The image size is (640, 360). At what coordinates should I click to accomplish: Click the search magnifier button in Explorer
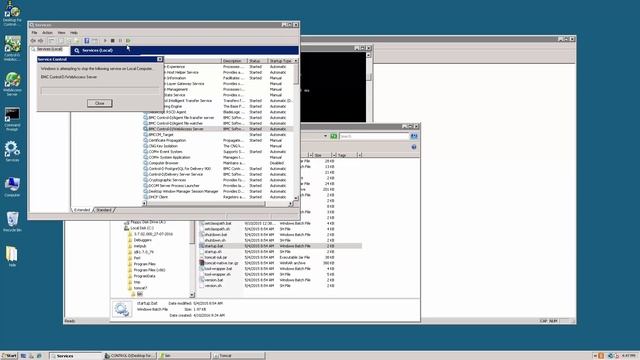click(x=414, y=136)
